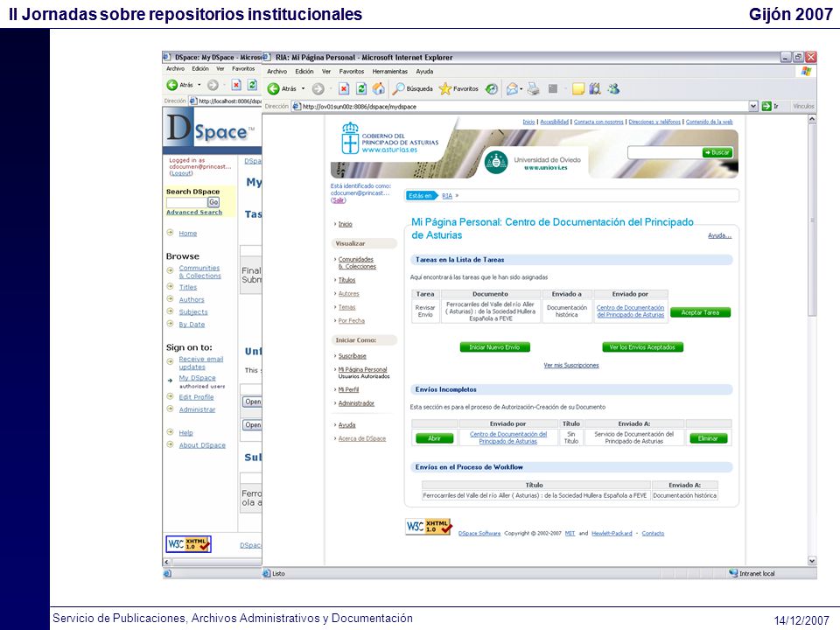840x630 pixels.
Task: Focus the search field beside the Buscar button
Action: pos(664,152)
